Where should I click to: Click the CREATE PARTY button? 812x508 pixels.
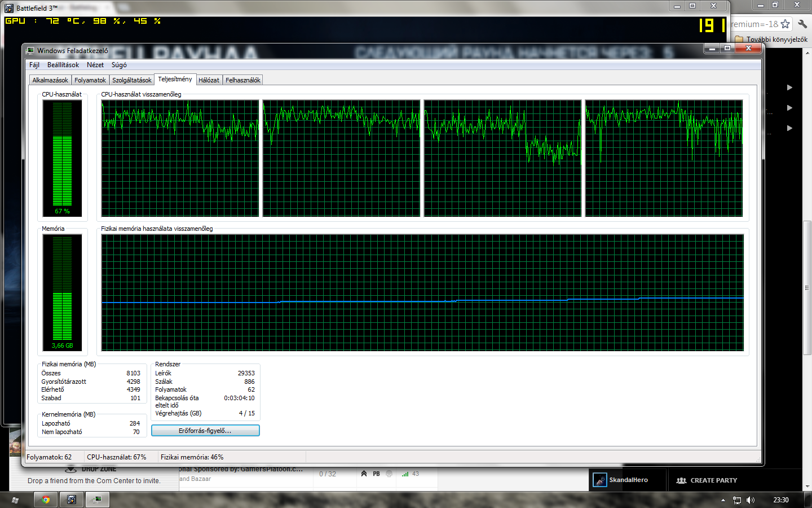(707, 480)
